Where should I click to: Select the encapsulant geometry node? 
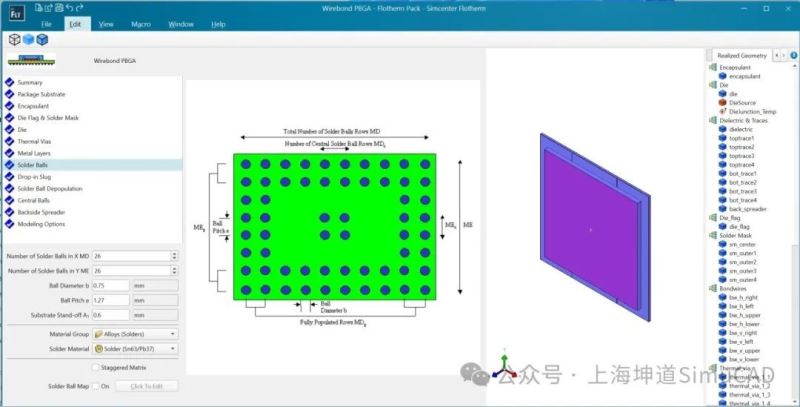click(748, 76)
